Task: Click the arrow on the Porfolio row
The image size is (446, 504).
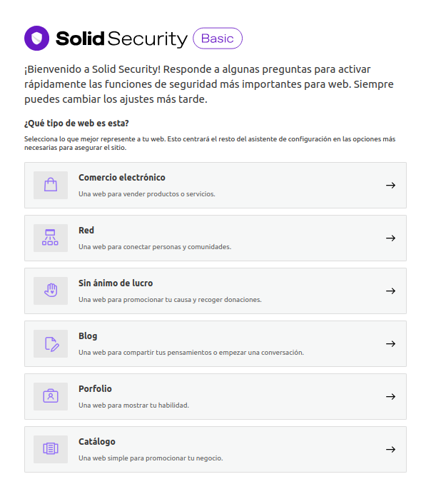Action: pyautogui.click(x=390, y=397)
